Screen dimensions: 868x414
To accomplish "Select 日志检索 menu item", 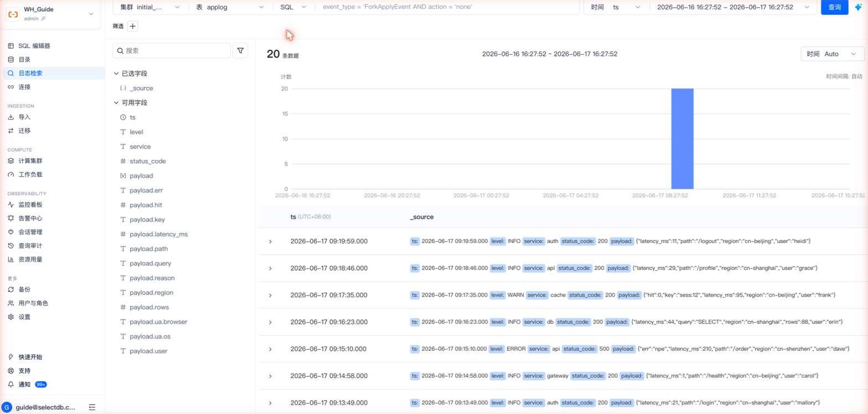I will pyautogui.click(x=30, y=73).
